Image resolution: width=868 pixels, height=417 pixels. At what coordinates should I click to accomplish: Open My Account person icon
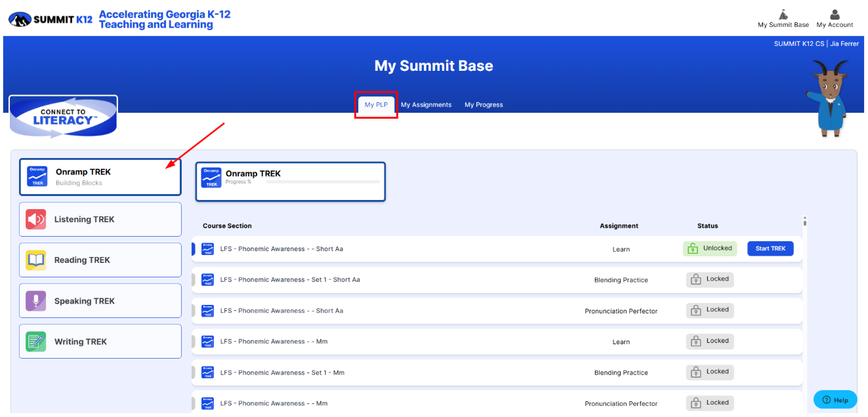tap(835, 14)
